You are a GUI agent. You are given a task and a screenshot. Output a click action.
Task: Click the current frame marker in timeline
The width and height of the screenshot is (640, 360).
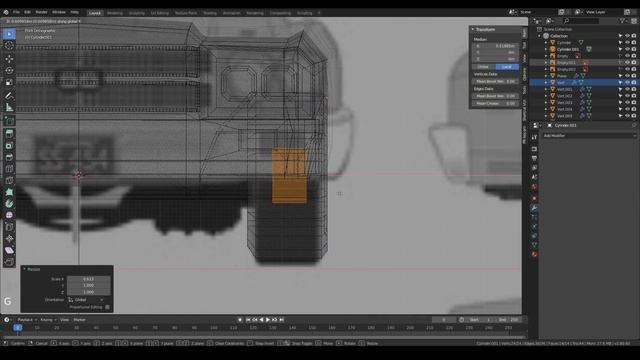pos(18,328)
